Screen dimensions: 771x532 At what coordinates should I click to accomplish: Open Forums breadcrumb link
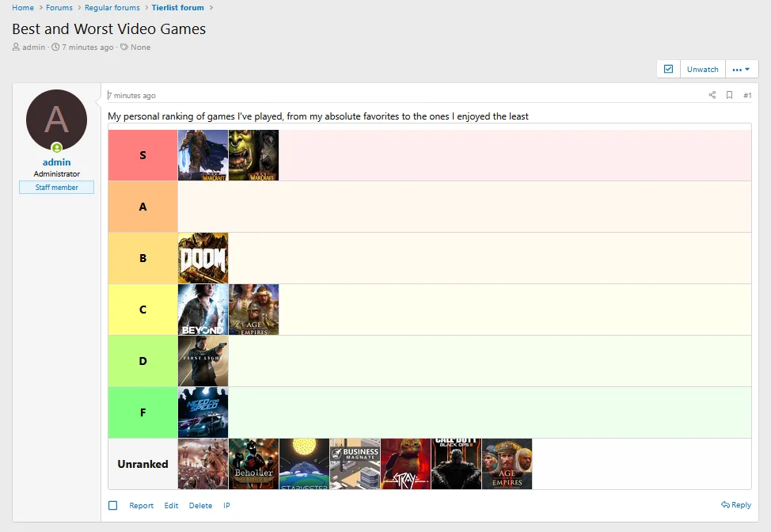coord(59,7)
